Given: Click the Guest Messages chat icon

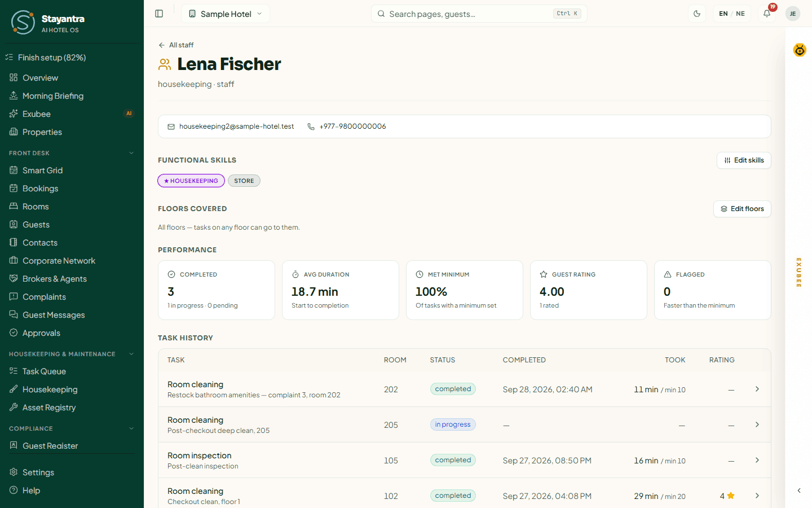Looking at the screenshot, I should tap(14, 314).
